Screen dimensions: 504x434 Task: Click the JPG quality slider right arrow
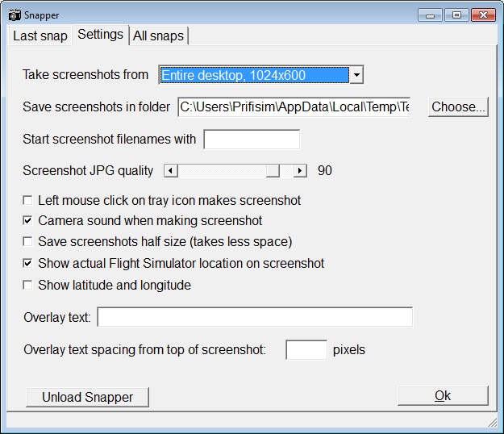pyautogui.click(x=300, y=170)
